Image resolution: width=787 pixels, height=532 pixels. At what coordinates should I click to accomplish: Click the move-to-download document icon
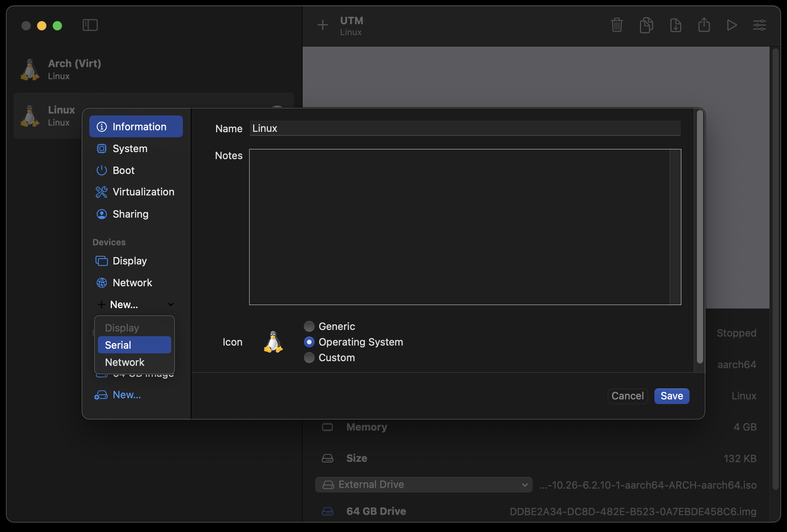coord(675,25)
